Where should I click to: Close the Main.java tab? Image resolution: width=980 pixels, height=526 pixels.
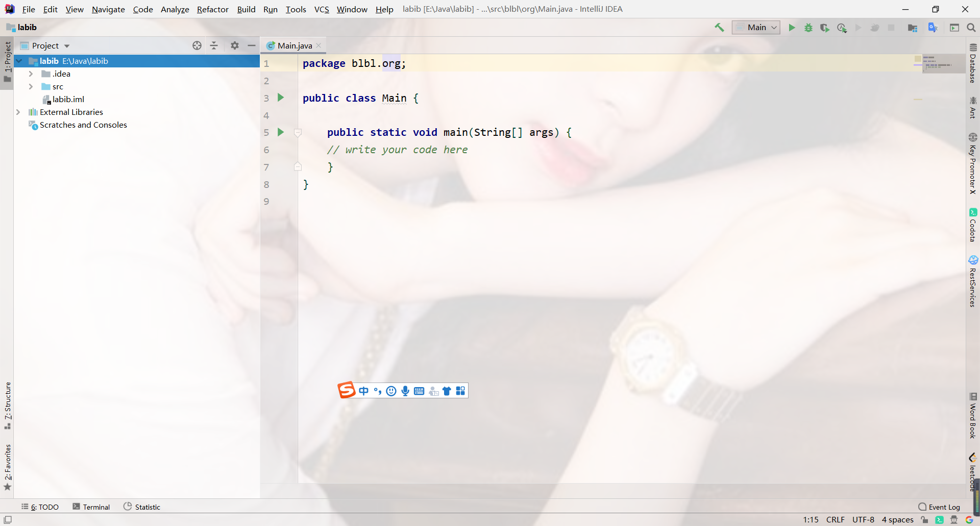(x=319, y=45)
